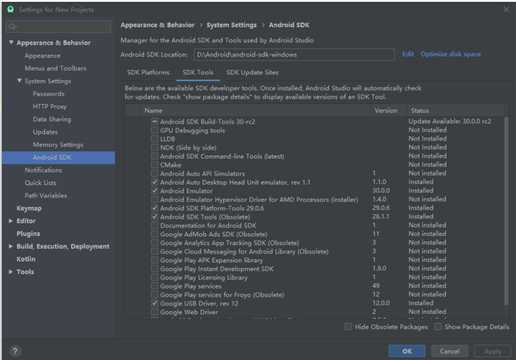Image resolution: width=516 pixels, height=360 pixels.
Task: Expand the Tools settings section
Action: tap(11, 272)
